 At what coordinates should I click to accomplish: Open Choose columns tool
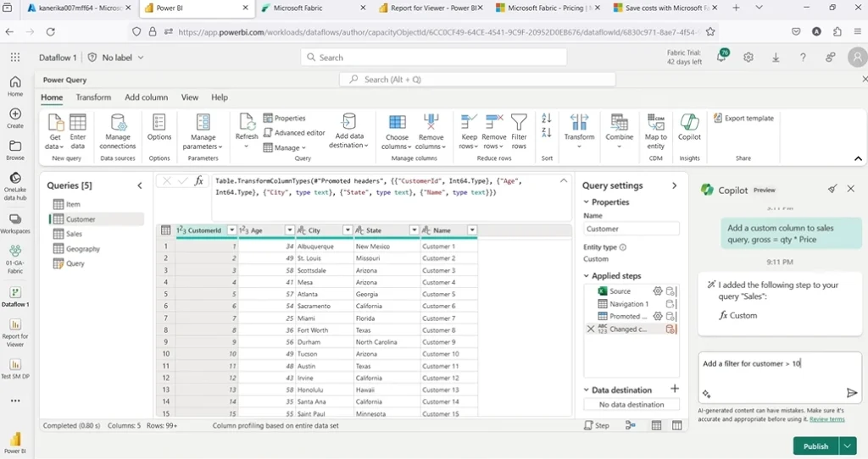pos(397,131)
